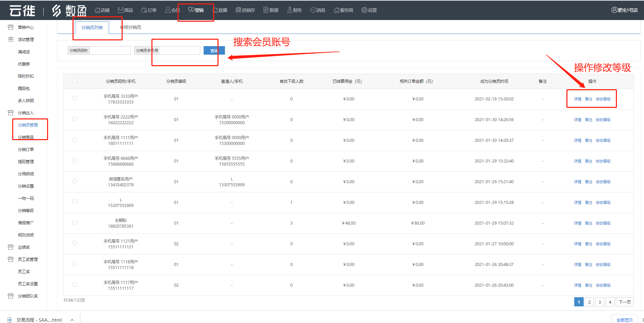Select the checkbox for user 18820785361
The height and width of the screenshot is (323, 644).
[x=75, y=223]
